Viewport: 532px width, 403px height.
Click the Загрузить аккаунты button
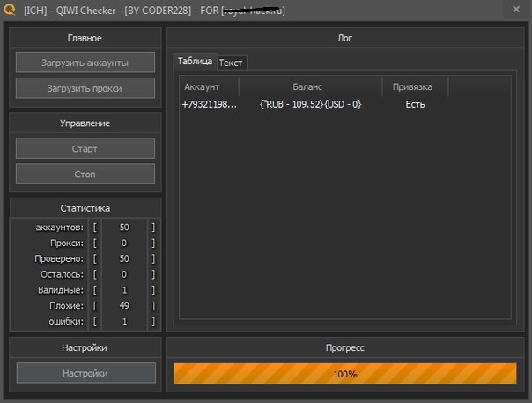(x=85, y=63)
